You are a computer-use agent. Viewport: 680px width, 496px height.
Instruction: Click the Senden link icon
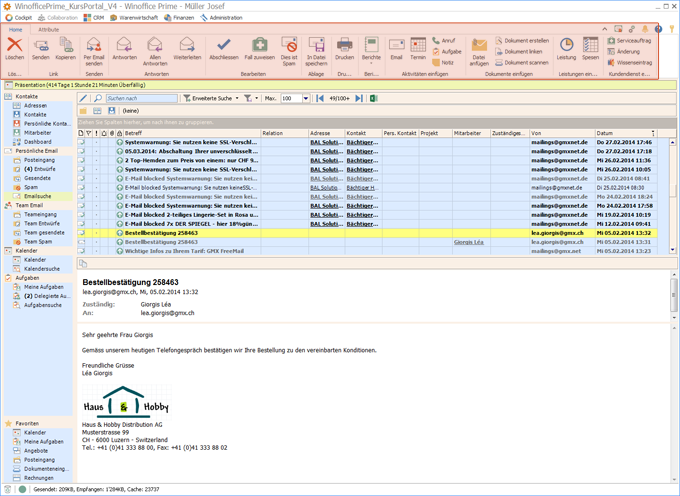(x=41, y=48)
